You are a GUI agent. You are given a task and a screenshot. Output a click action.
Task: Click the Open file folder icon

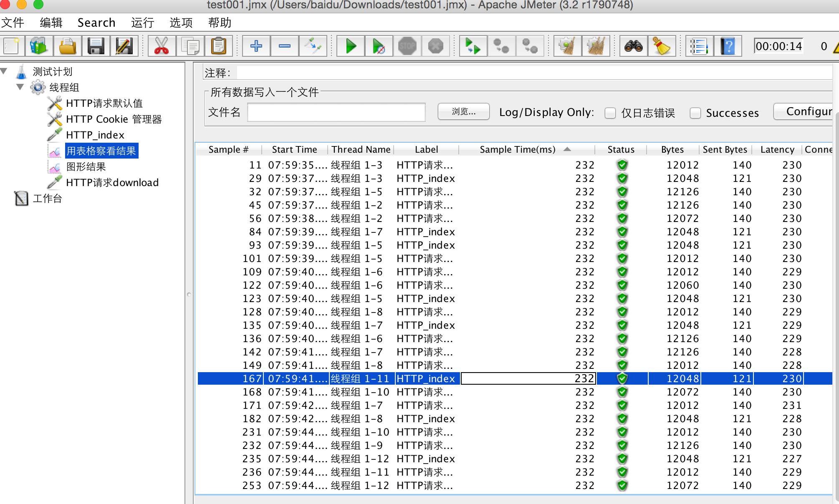[x=67, y=46]
